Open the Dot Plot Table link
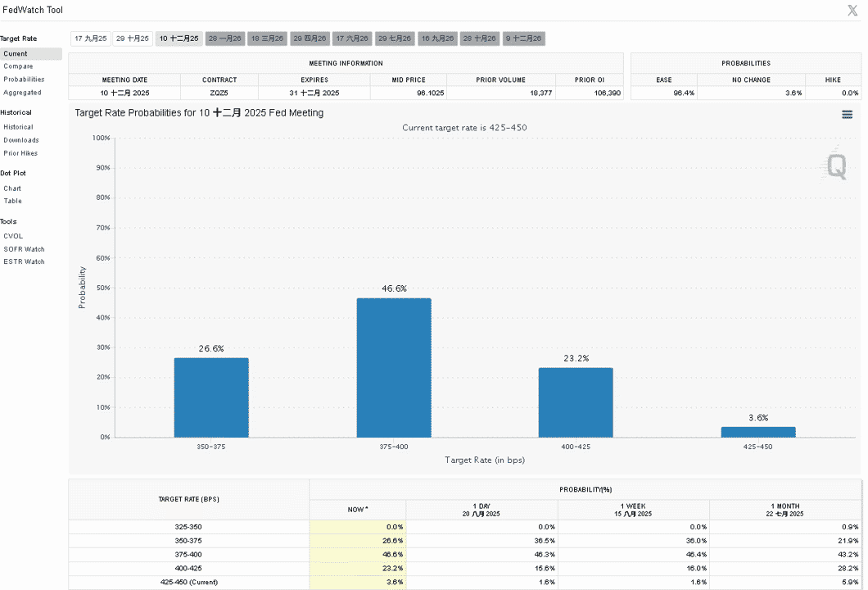The image size is (868, 590). pos(13,201)
